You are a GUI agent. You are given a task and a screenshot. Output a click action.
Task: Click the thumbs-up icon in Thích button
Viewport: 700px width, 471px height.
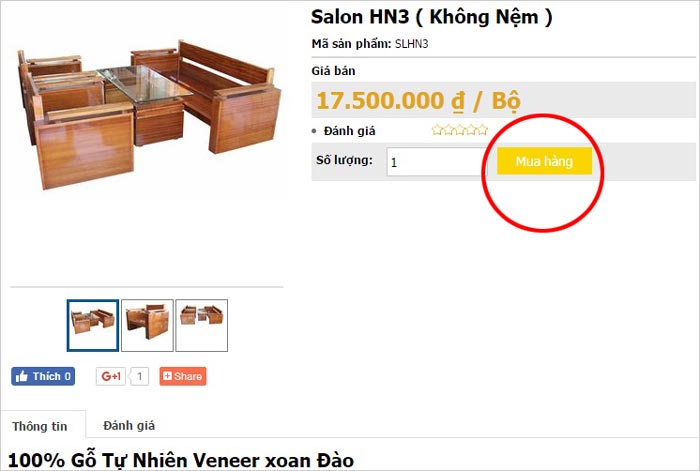22,376
